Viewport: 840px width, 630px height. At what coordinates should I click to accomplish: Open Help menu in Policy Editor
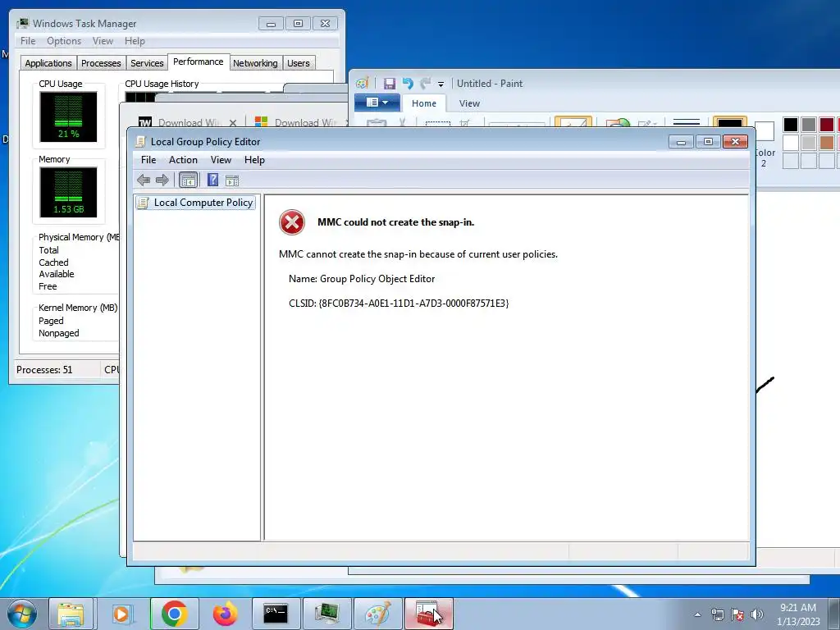[x=254, y=160]
